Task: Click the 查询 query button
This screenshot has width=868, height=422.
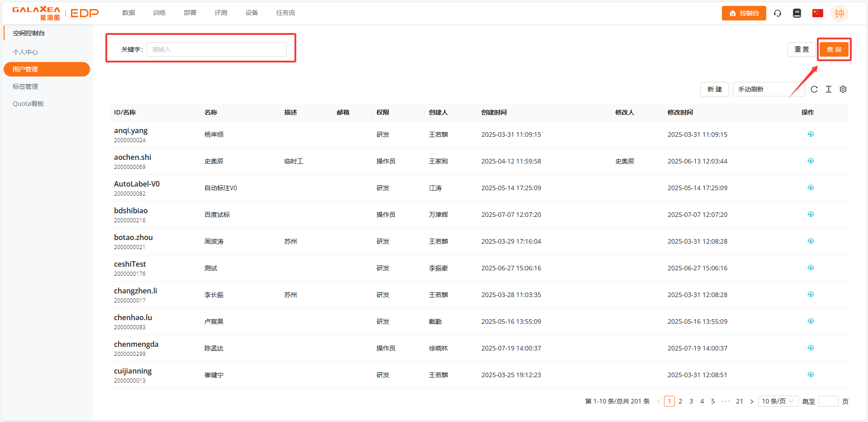Action: (834, 49)
